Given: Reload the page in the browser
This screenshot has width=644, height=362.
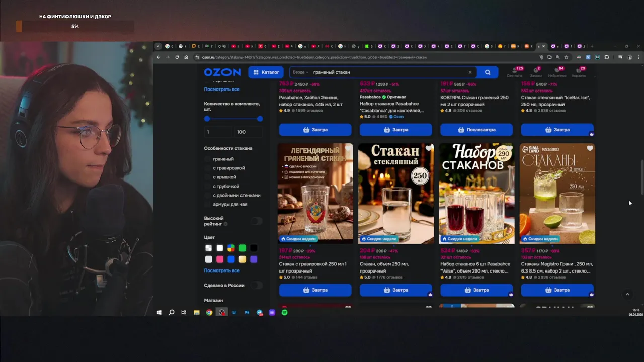Looking at the screenshot, I should 177,57.
